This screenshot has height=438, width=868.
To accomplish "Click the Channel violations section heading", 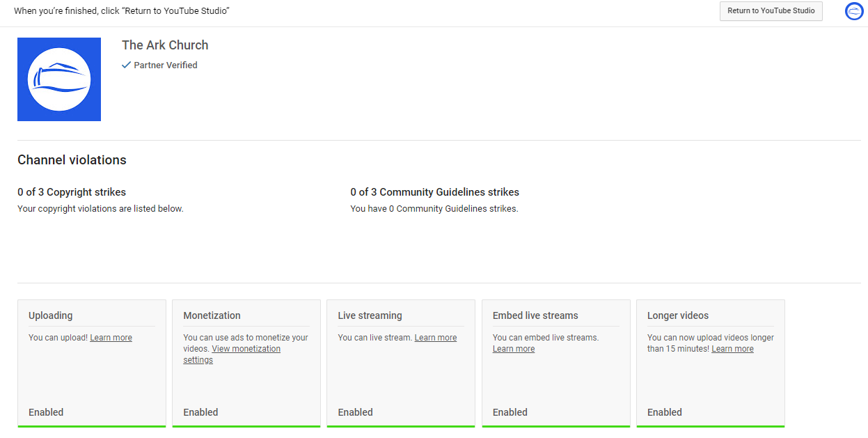I will [72, 160].
